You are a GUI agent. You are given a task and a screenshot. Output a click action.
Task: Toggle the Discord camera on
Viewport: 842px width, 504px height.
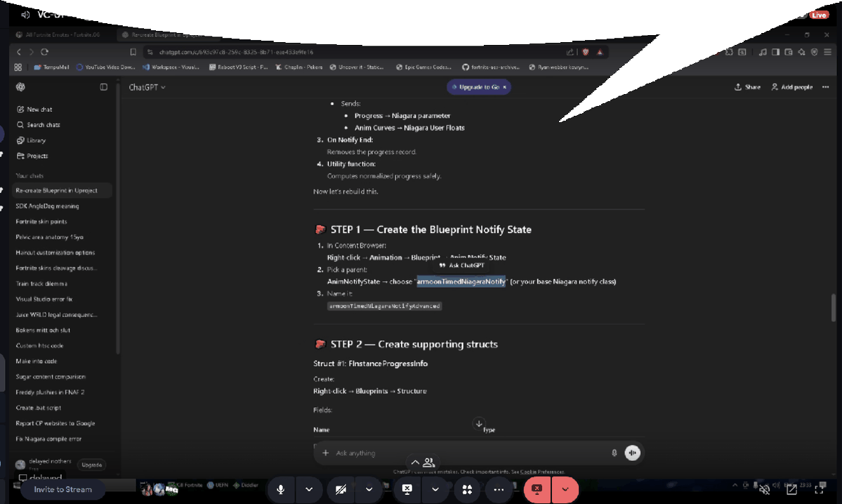coord(341,489)
